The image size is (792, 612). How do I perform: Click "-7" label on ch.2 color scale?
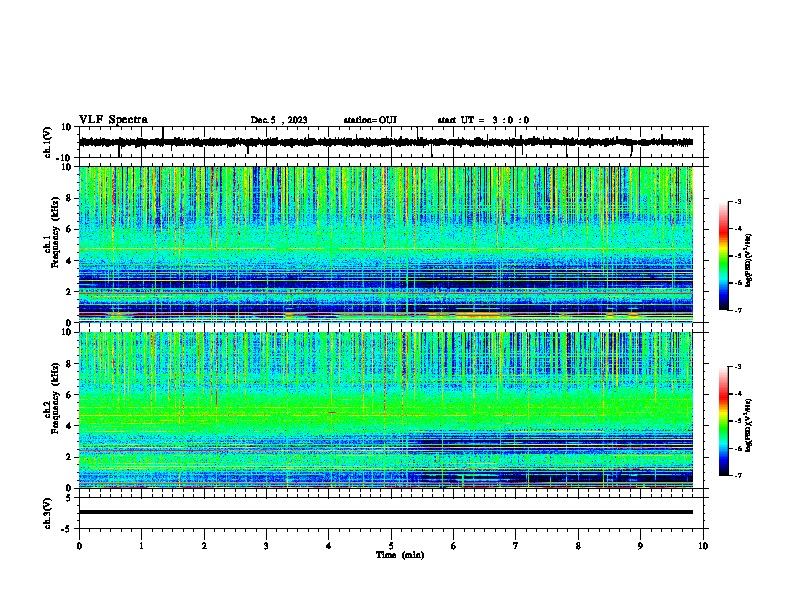(738, 475)
